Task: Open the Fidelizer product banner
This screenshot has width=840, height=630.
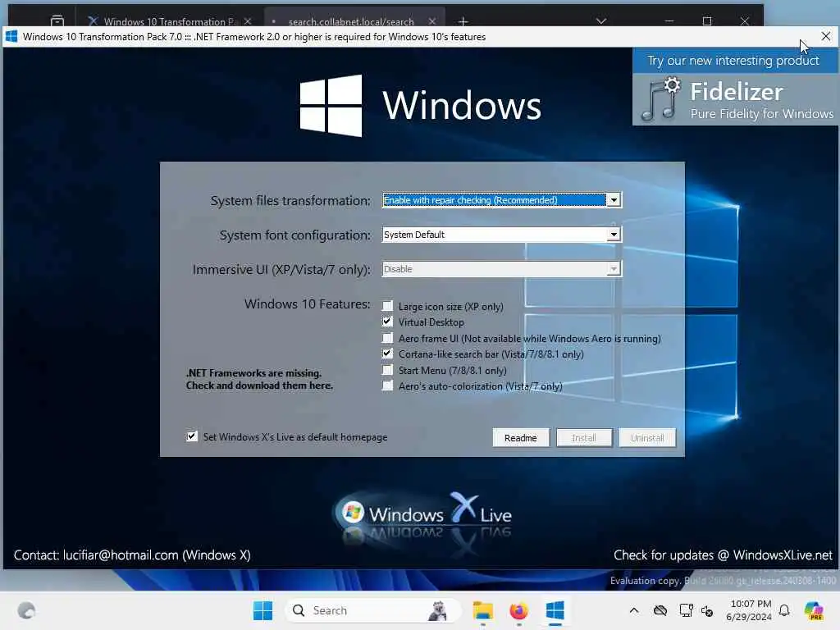Action: [735, 99]
